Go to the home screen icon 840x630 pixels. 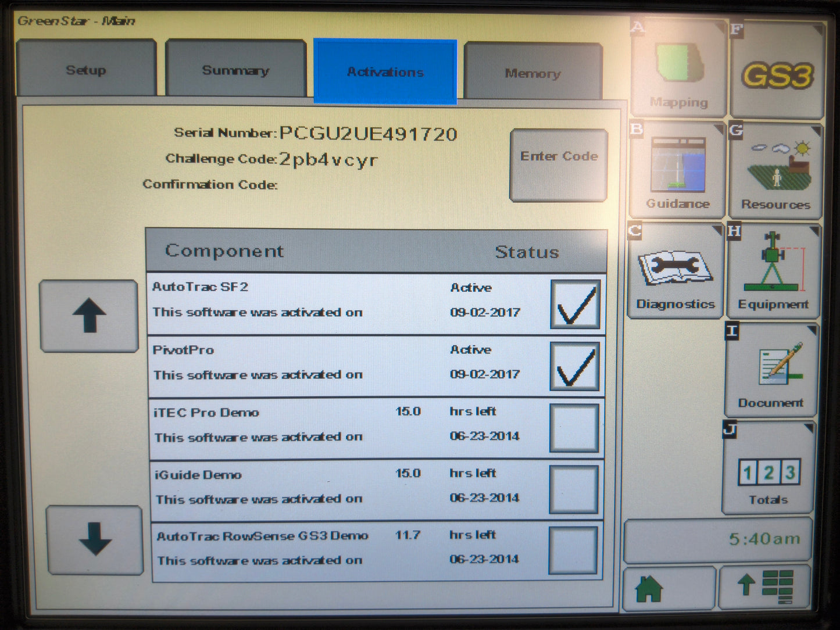pos(669,589)
